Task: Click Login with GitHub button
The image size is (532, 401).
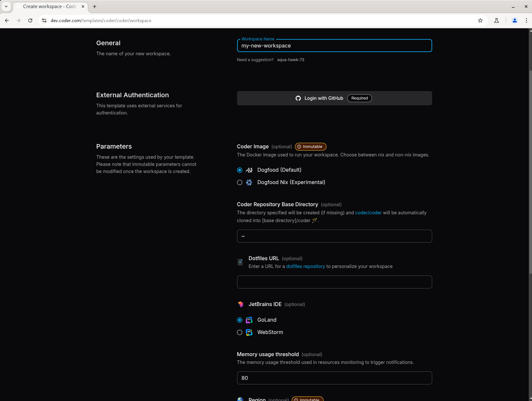Action: tap(334, 98)
